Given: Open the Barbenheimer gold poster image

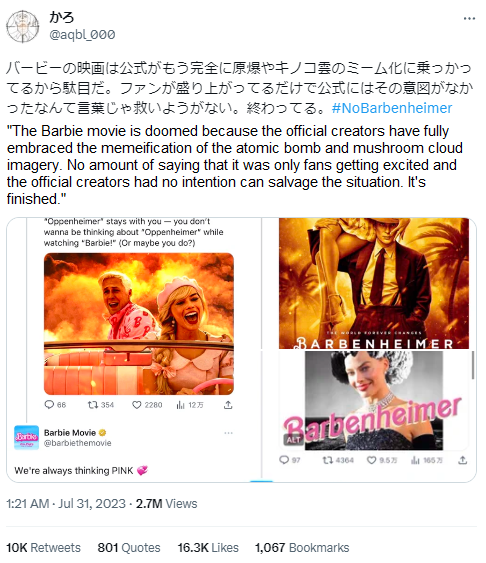Looking at the screenshot, I should 374,283.
